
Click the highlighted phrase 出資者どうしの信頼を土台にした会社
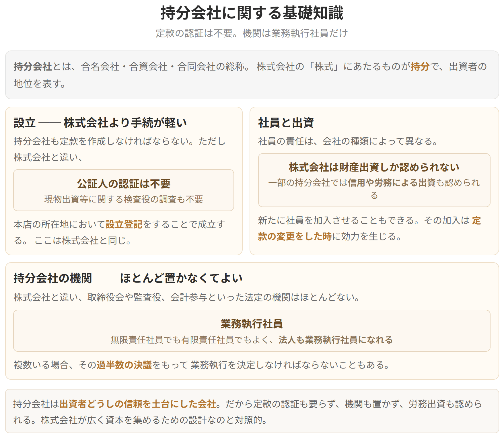pyautogui.click(x=138, y=404)
